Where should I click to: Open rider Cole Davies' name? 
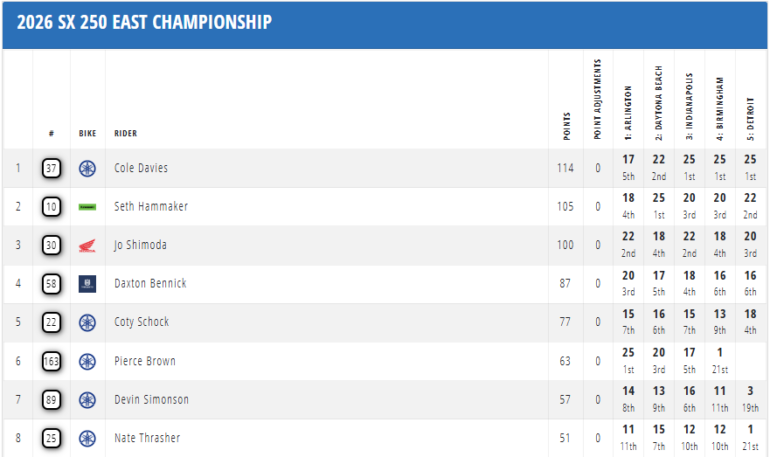click(141, 168)
